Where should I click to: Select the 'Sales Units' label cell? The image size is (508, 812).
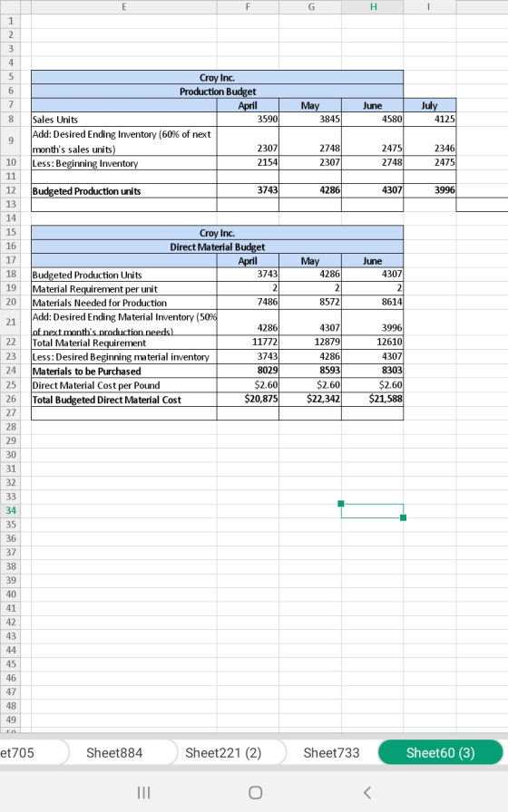(x=124, y=119)
